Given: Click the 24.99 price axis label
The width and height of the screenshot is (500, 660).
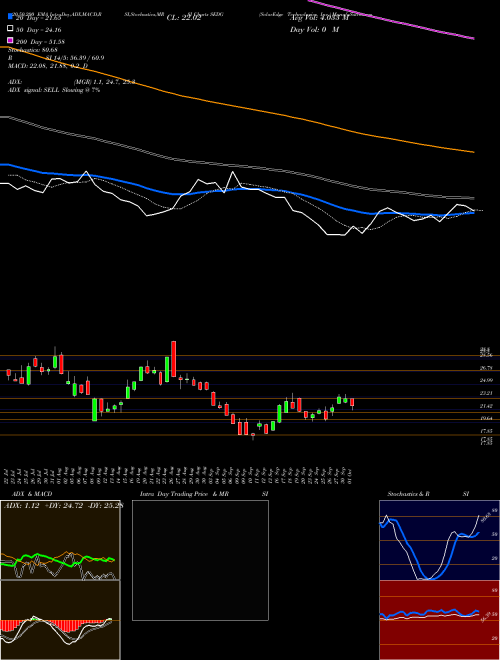Looking at the screenshot, I should [486, 381].
